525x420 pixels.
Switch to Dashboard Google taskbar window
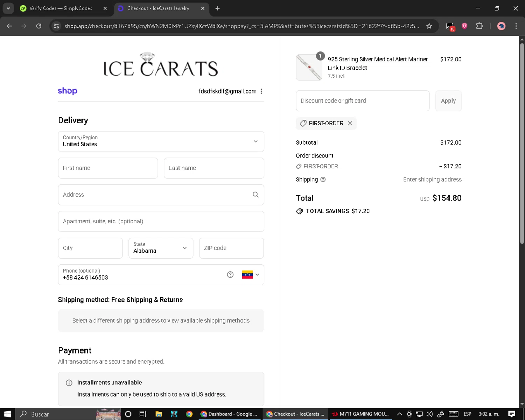[229, 414]
